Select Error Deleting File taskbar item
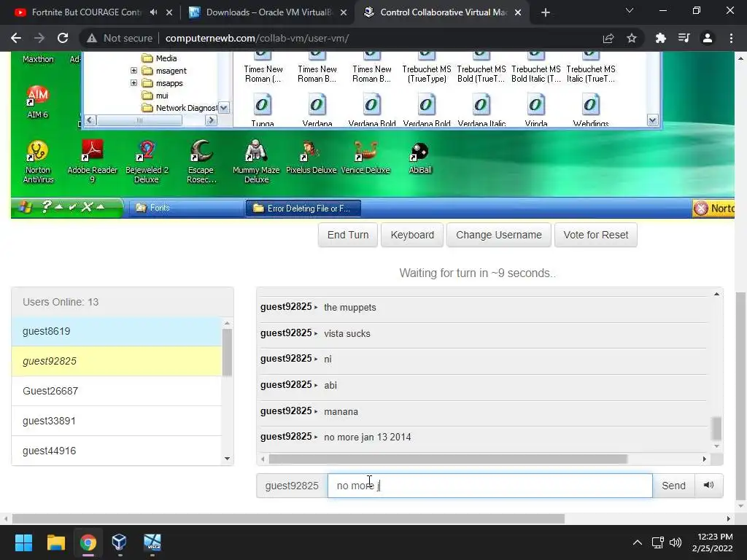The height and width of the screenshot is (560, 747). coord(303,208)
